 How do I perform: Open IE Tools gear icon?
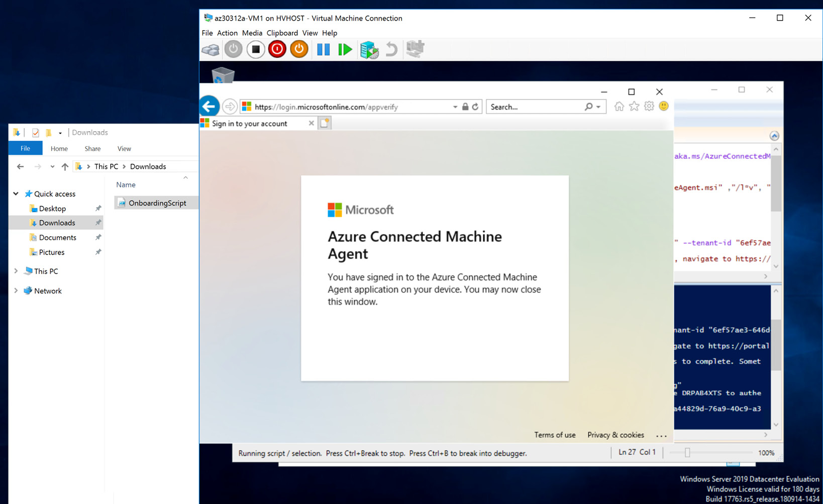coord(649,106)
